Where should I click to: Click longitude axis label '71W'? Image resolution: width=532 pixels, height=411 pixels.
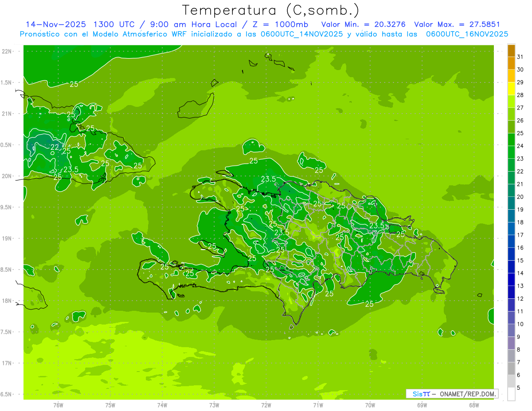[318, 405]
